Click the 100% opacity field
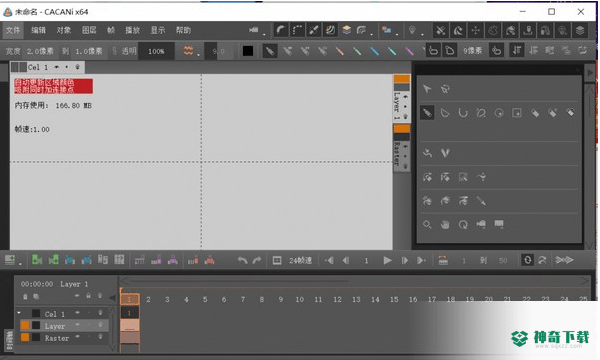The width and height of the screenshot is (600, 360). 156,51
